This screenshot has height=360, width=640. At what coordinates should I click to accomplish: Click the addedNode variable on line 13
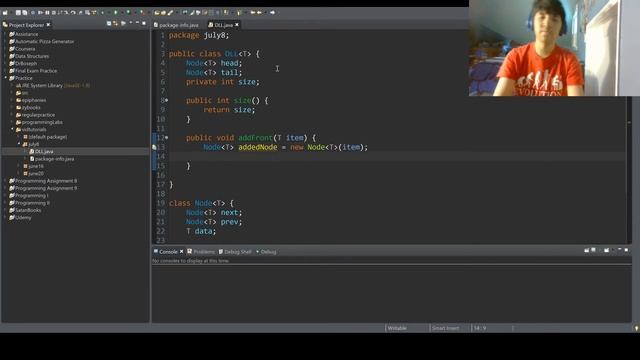pyautogui.click(x=258, y=147)
